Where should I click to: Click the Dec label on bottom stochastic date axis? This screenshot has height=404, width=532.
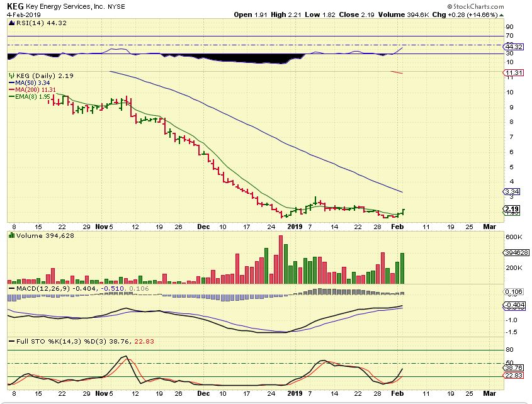[203, 393]
